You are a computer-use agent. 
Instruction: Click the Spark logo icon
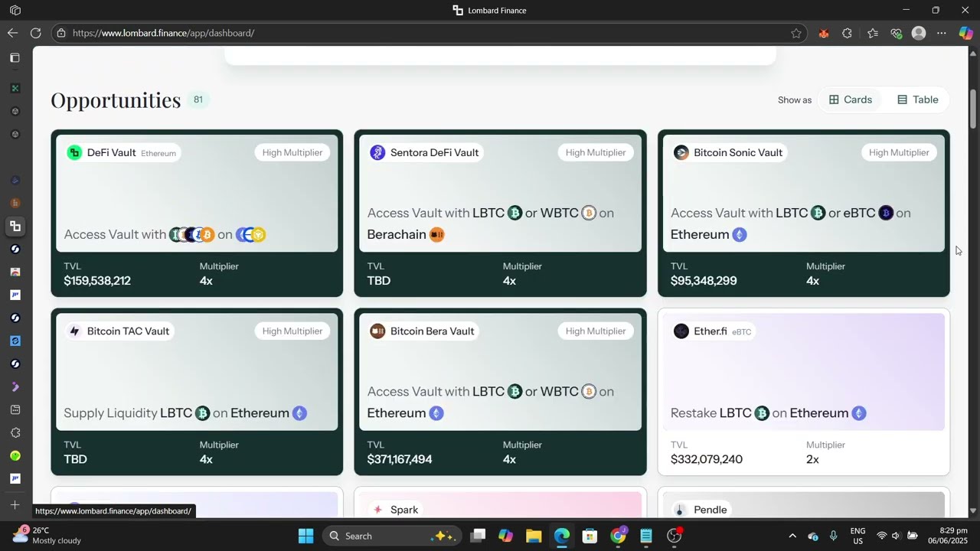point(377,510)
